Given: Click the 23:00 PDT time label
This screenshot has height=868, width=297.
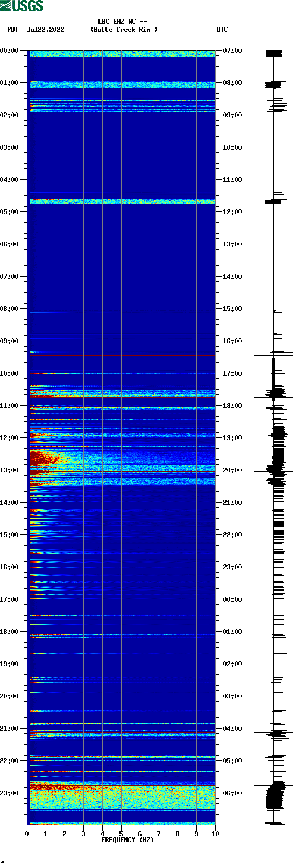Looking at the screenshot, I should pyautogui.click(x=9, y=793).
